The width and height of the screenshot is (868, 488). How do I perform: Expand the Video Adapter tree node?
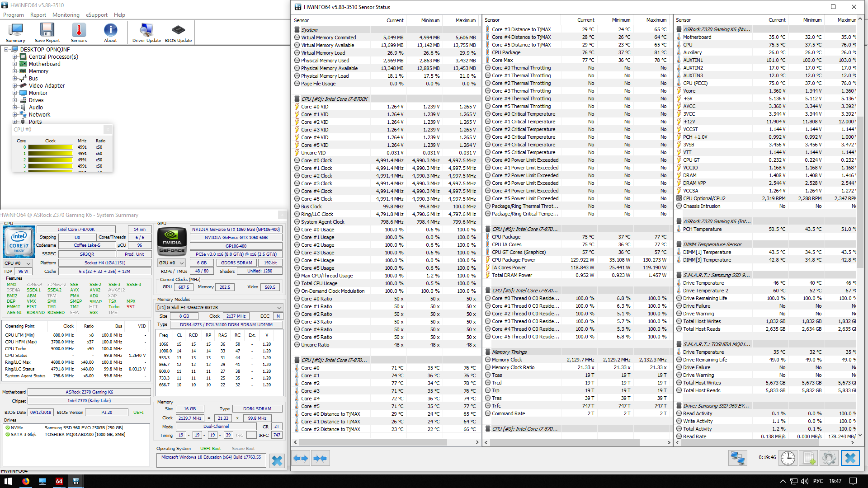coord(14,86)
